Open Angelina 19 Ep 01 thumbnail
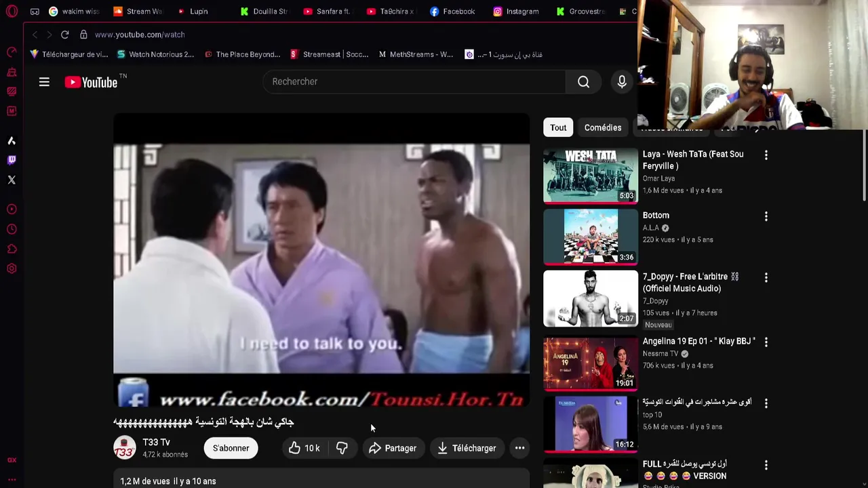Viewport: 868px width, 488px height. click(x=591, y=363)
